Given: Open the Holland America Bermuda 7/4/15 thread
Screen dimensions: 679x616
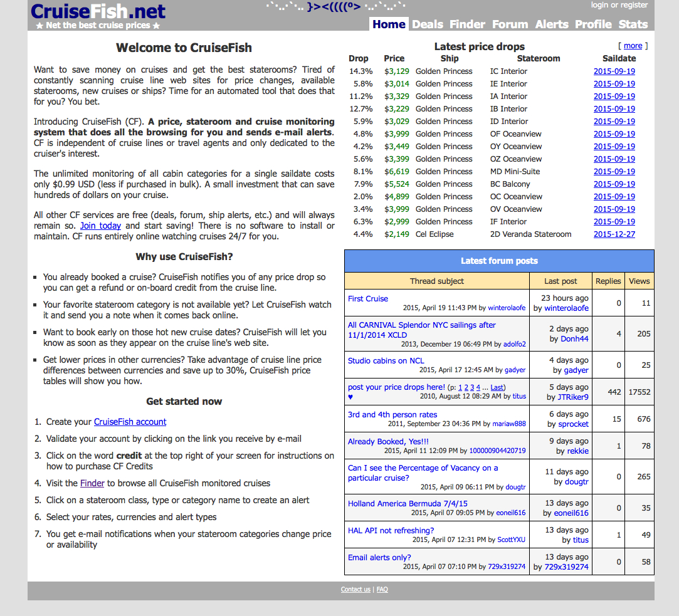Looking at the screenshot, I should pos(408,503).
